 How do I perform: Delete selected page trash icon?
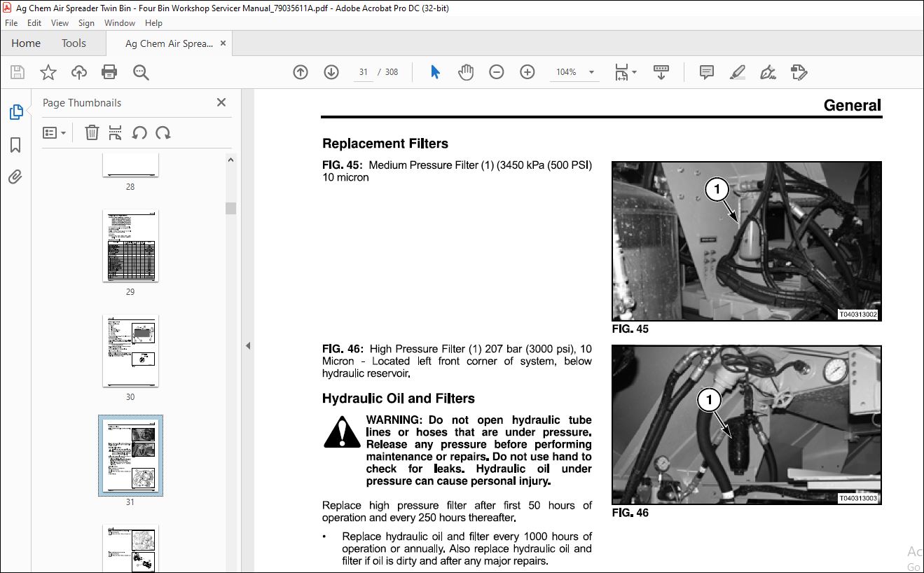92,132
